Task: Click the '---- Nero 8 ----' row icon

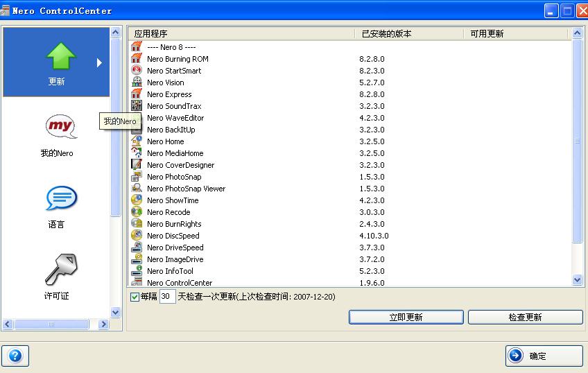Action: [x=137, y=47]
